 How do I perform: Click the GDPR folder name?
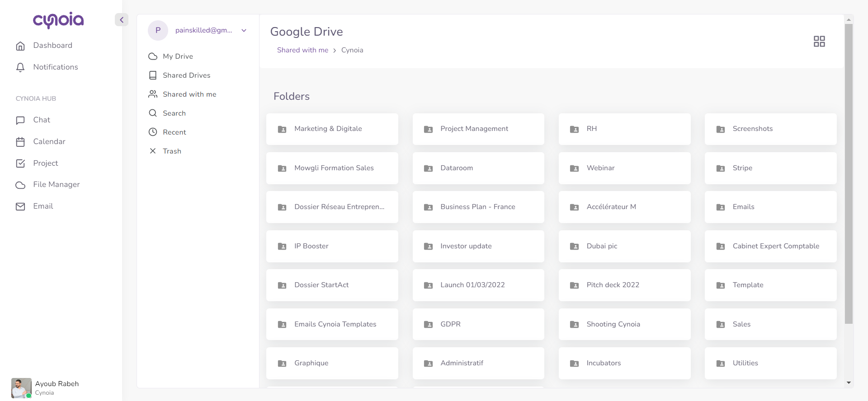coord(450,324)
